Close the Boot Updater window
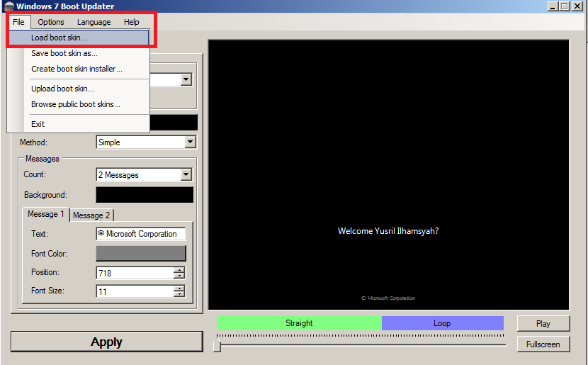588x365 pixels. click(x=577, y=6)
